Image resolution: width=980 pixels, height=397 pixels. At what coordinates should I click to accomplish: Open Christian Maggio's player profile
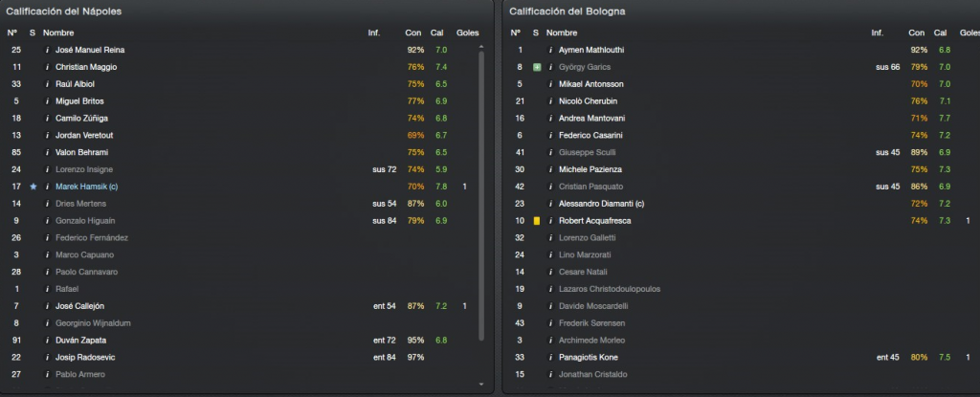(86, 67)
